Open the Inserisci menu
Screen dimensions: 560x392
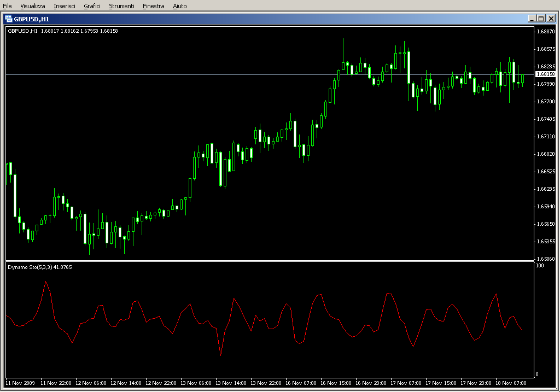(65, 6)
